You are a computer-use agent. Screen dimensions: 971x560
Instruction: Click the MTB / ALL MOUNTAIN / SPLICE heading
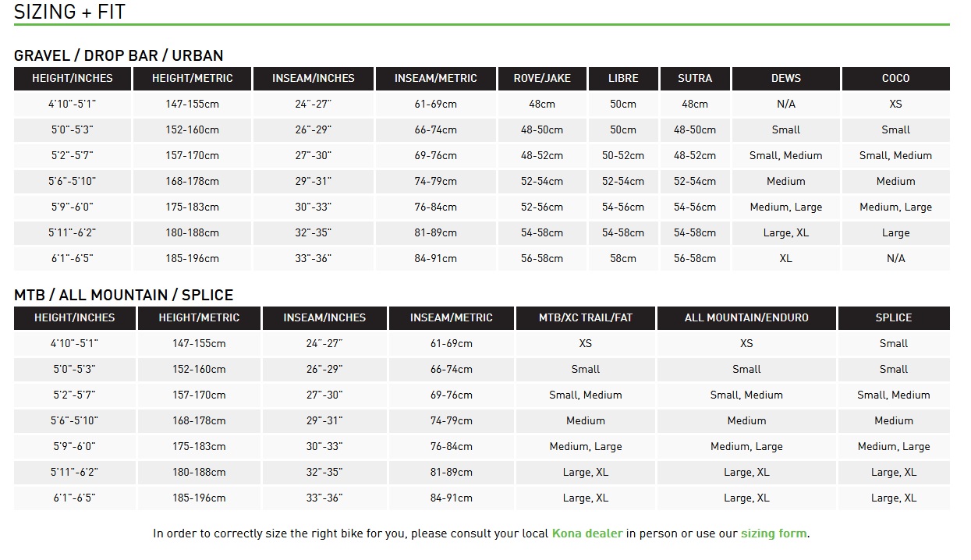click(x=123, y=295)
